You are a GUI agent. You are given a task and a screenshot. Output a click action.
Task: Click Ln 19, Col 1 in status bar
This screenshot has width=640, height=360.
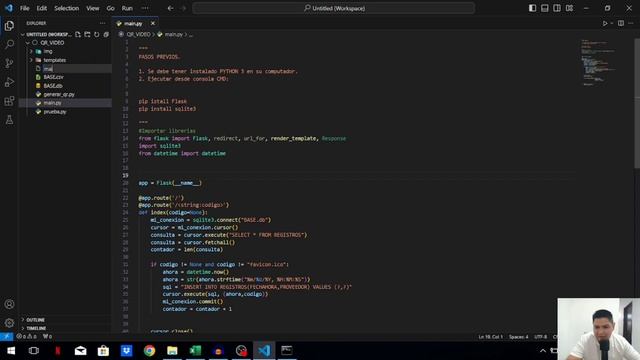(x=491, y=337)
